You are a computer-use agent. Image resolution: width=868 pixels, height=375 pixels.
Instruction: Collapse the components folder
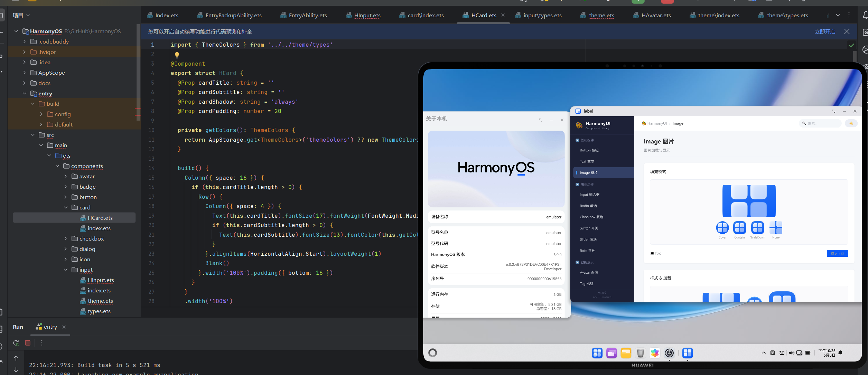click(57, 166)
